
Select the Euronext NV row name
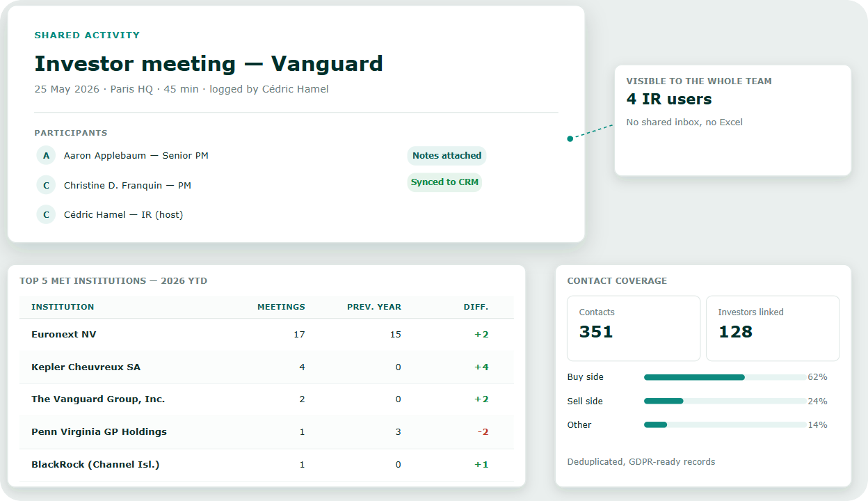click(x=64, y=335)
